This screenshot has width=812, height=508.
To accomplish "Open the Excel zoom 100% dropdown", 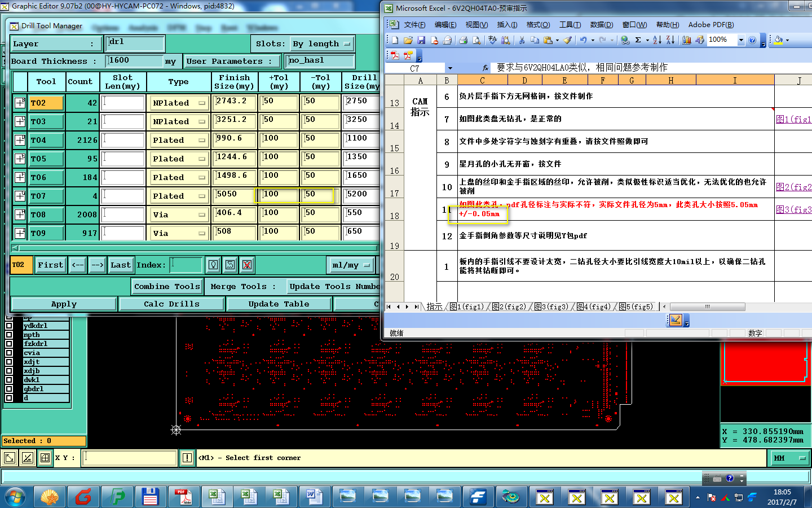I will tap(741, 40).
